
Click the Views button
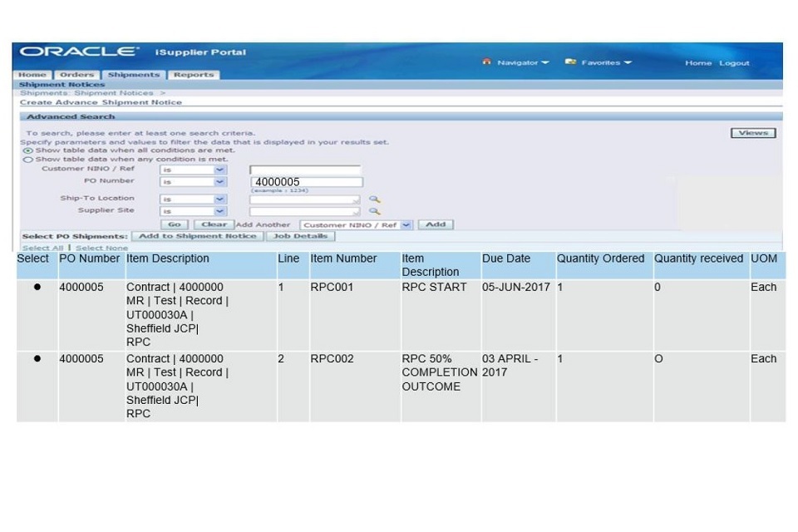coord(752,133)
